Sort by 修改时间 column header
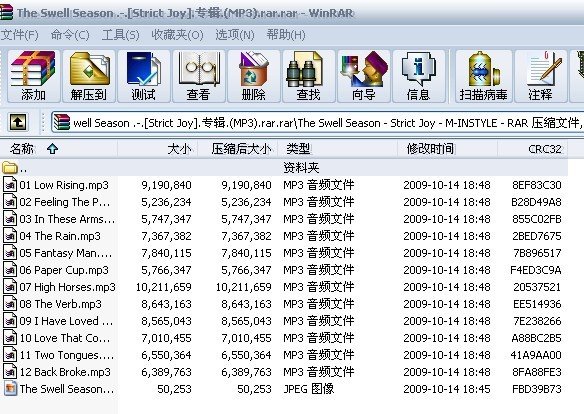This screenshot has height=414, width=584. tap(448, 149)
